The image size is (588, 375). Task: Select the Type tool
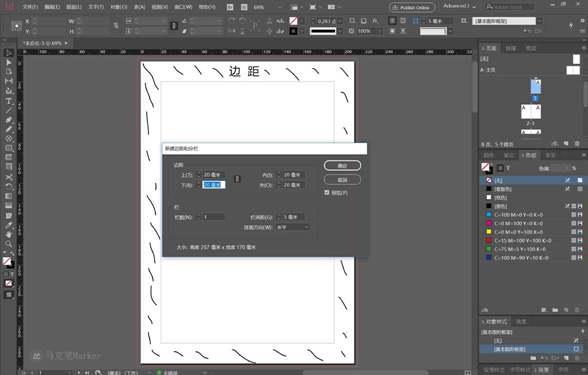[x=8, y=101]
